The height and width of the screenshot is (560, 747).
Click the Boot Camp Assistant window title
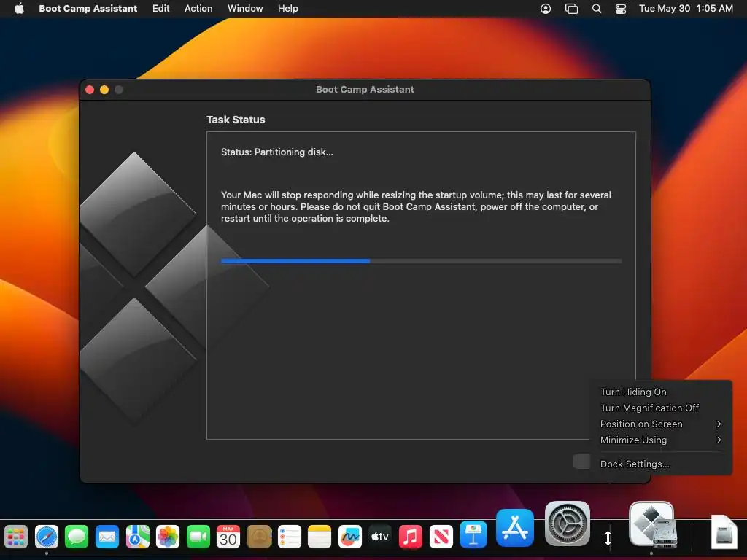(x=365, y=90)
